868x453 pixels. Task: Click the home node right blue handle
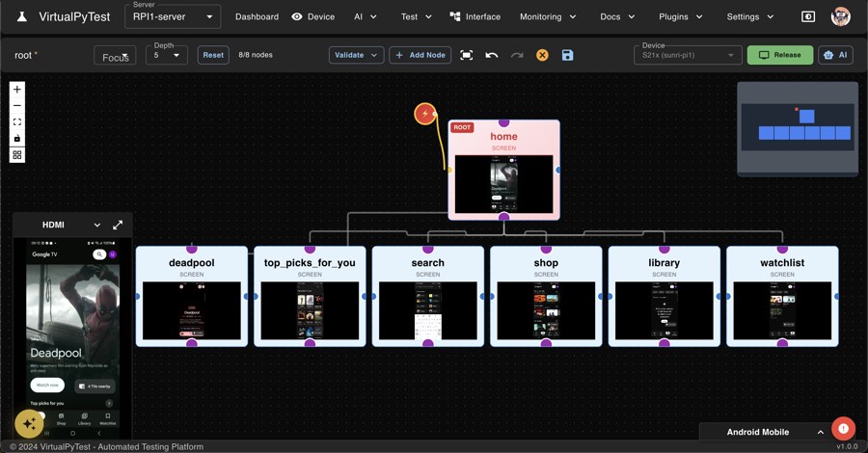pyautogui.click(x=558, y=170)
